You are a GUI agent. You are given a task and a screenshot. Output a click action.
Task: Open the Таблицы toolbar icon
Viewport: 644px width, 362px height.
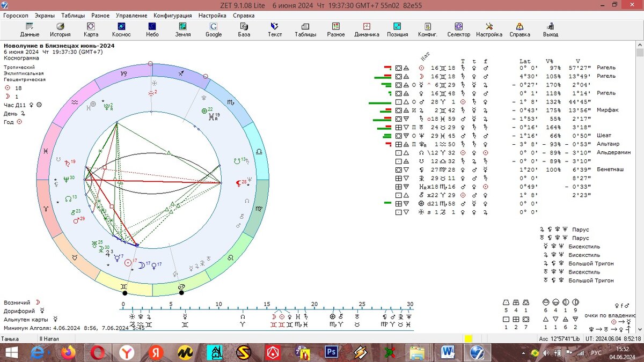click(305, 29)
